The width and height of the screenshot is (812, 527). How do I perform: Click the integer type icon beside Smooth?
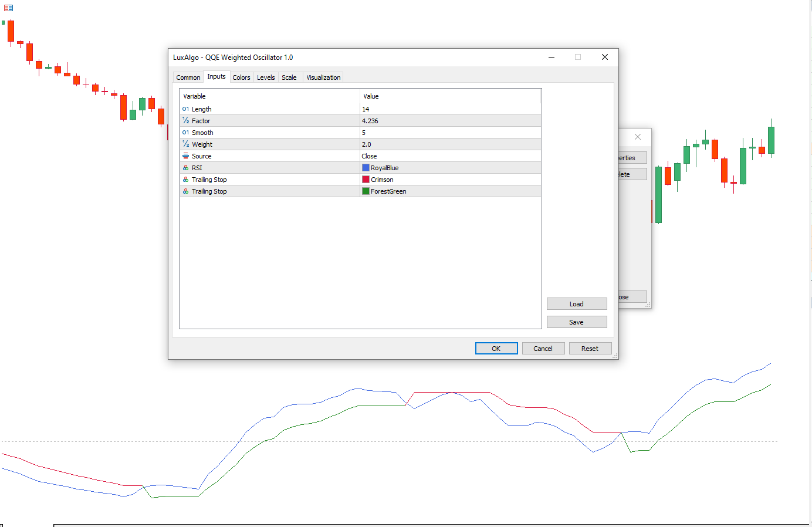tap(185, 133)
